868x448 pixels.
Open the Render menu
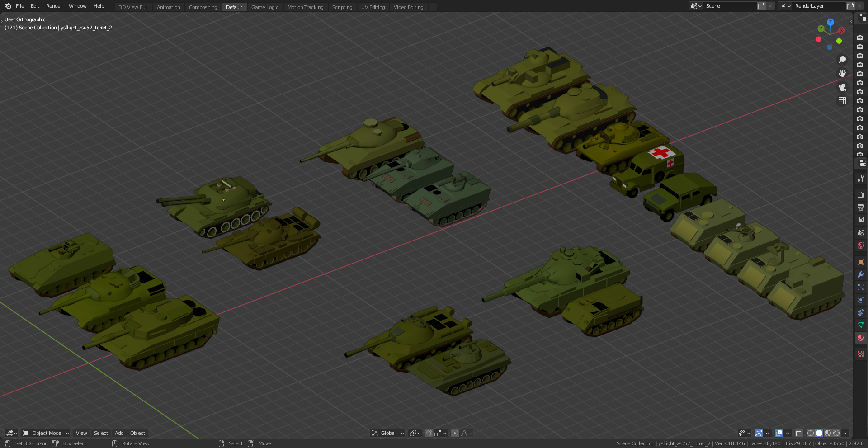pyautogui.click(x=54, y=6)
